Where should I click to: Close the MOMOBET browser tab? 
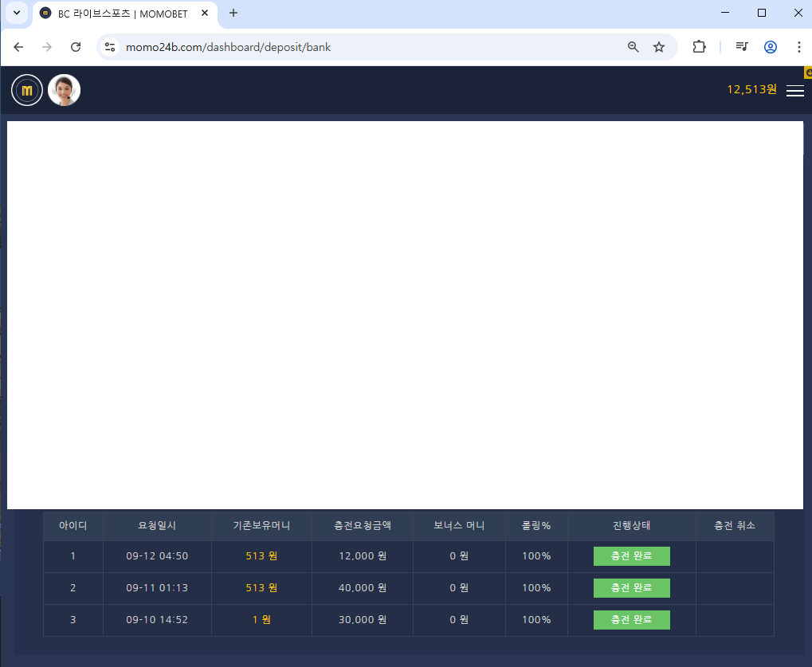[205, 14]
